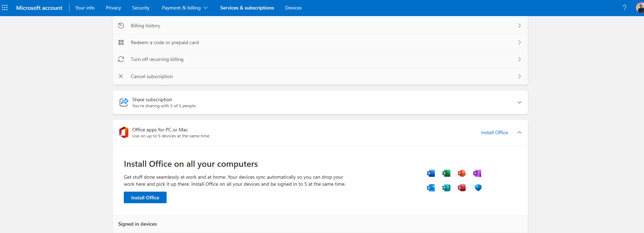Click the Install Office link in header
The width and height of the screenshot is (644, 233).
tap(494, 132)
